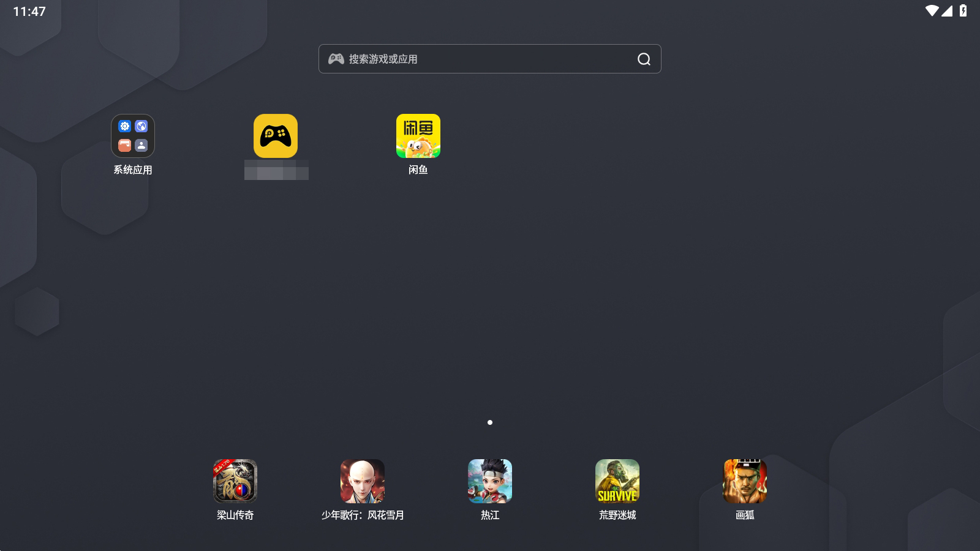The height and width of the screenshot is (551, 980).
Task: Open the 系统应用 folder
Action: point(132,136)
